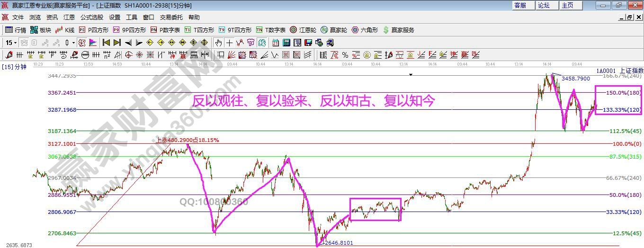
Task: Toggle the crosshair cursor mode
Action: (x=229, y=43)
